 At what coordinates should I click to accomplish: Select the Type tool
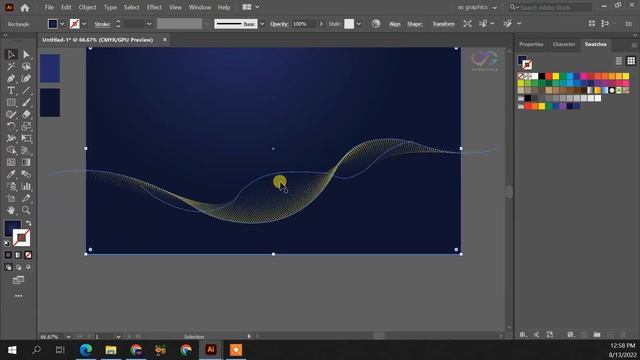tap(11, 90)
